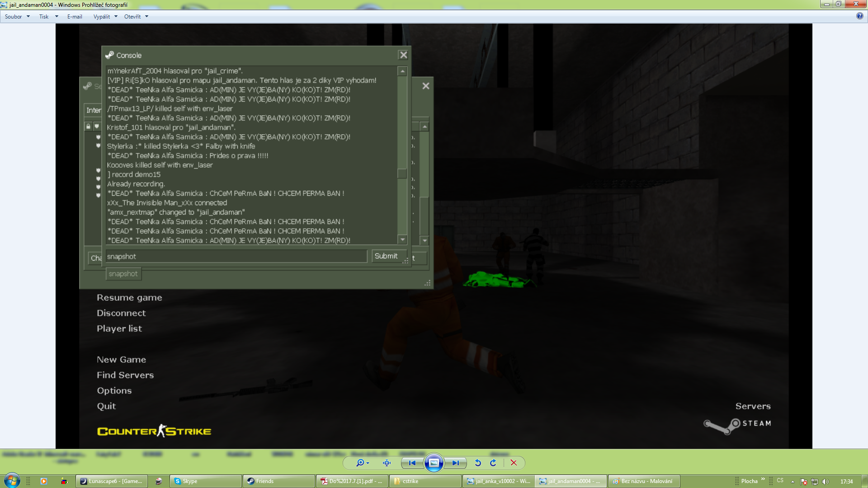868x488 pixels.
Task: Open game Options
Action: click(114, 390)
